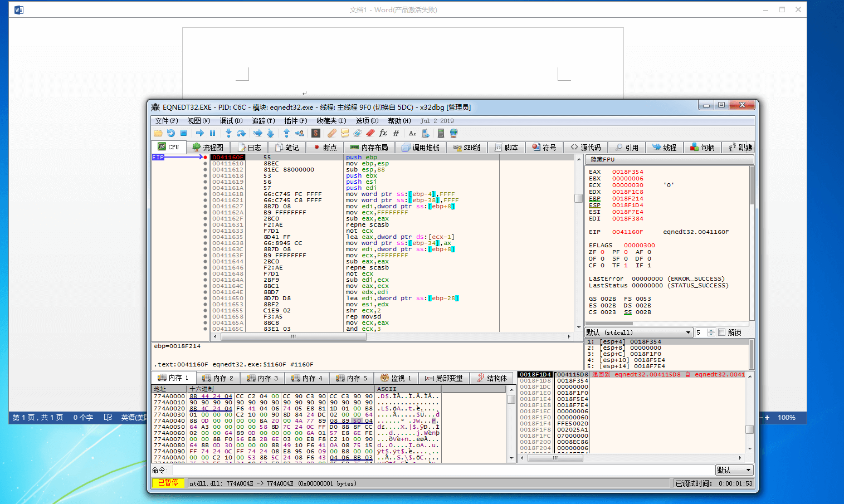Image resolution: width=844 pixels, height=504 pixels.
Task: Switch to the 调用堆栈 tab
Action: point(420,148)
